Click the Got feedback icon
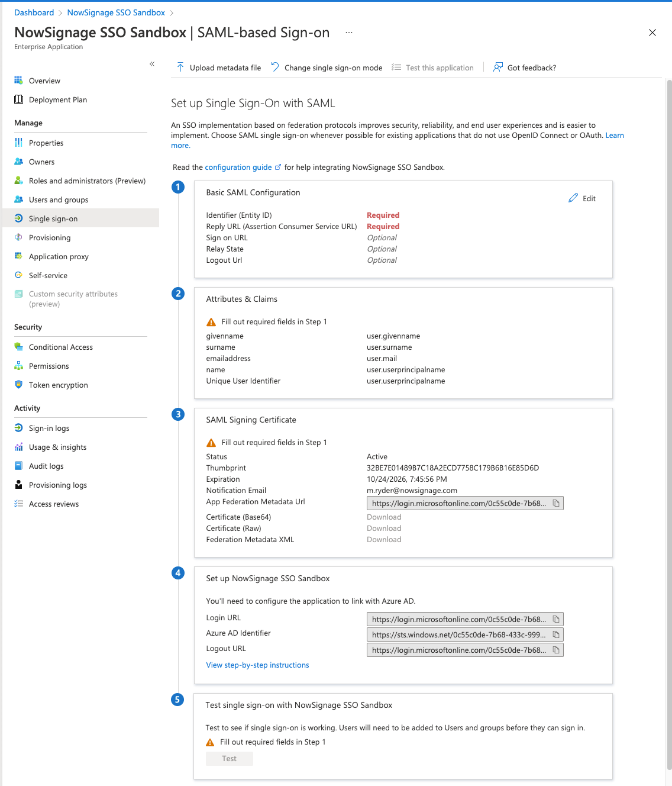 coord(498,67)
